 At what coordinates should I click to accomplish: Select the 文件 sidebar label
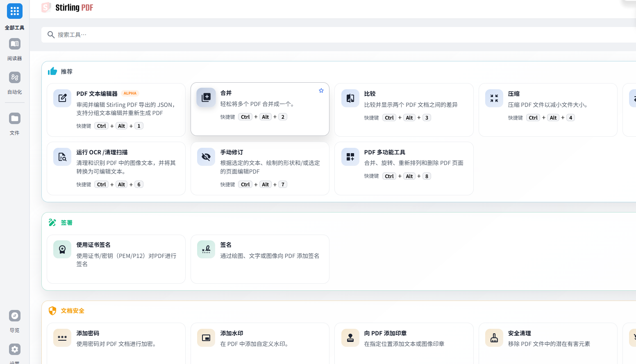[15, 133]
